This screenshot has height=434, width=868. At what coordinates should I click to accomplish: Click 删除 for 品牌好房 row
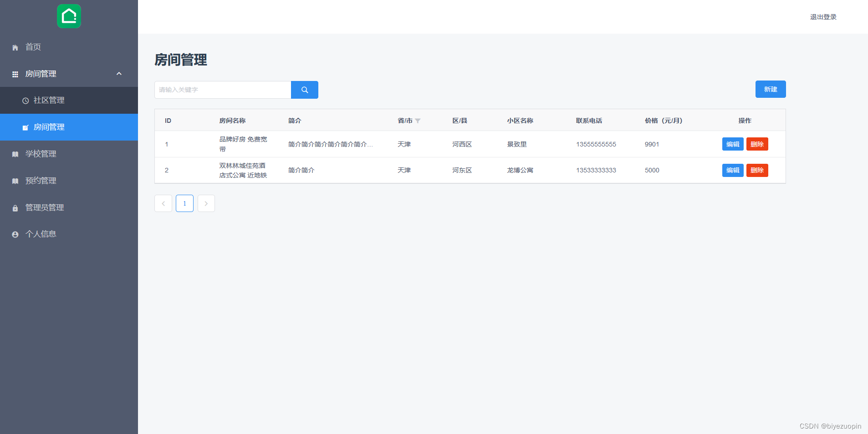point(757,144)
